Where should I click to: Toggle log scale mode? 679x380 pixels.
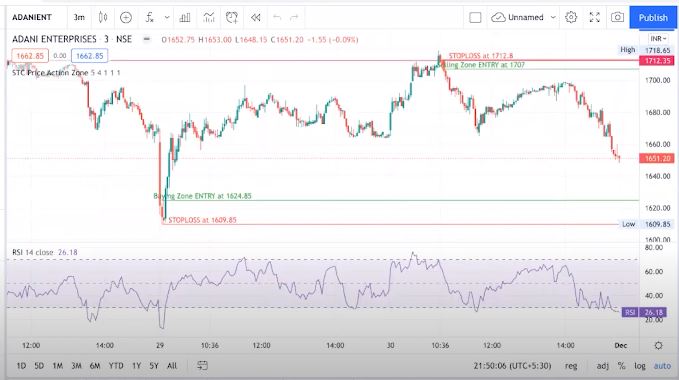pyautogui.click(x=640, y=366)
